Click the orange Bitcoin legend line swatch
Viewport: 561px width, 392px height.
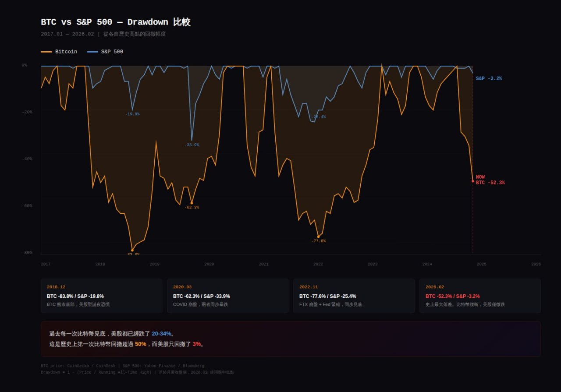(x=46, y=52)
